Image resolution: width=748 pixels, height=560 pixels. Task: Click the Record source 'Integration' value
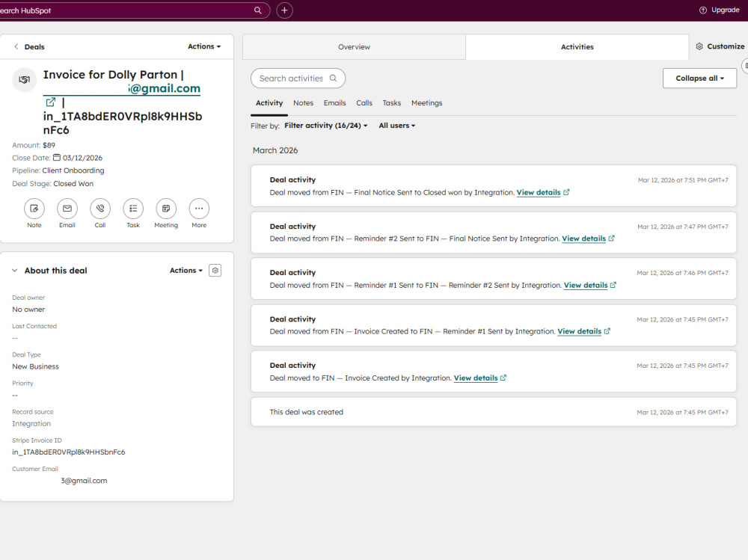(31, 424)
